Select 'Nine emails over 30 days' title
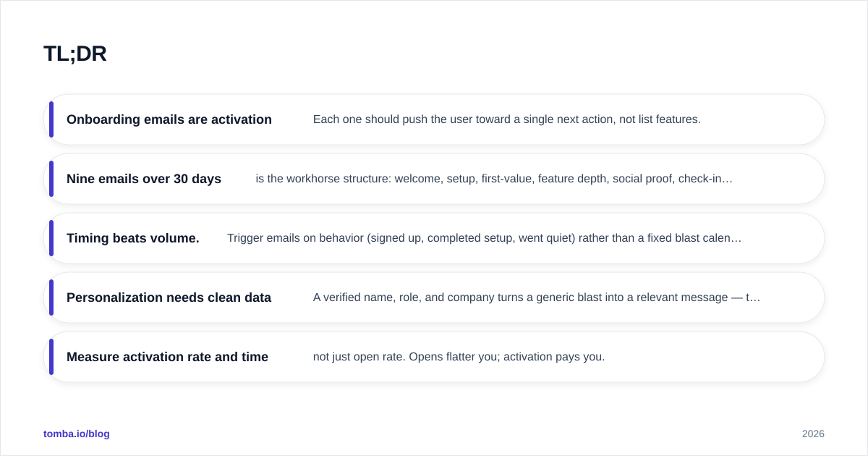 (x=144, y=179)
